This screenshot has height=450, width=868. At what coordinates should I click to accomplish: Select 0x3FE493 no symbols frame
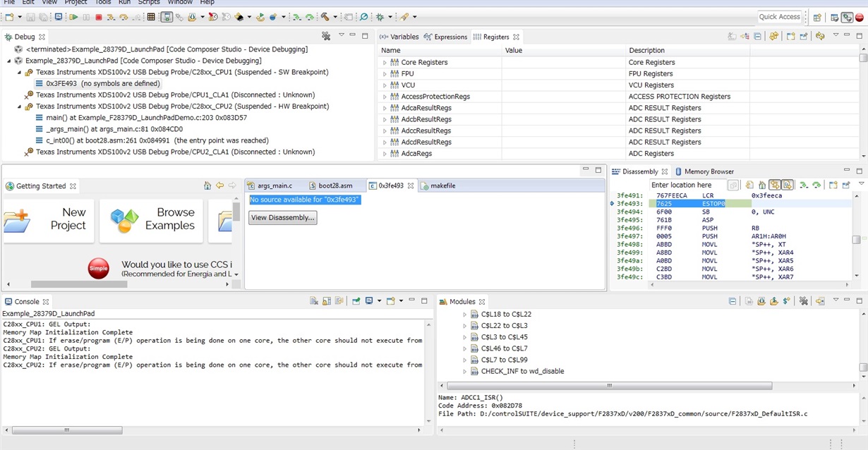pyautogui.click(x=97, y=83)
